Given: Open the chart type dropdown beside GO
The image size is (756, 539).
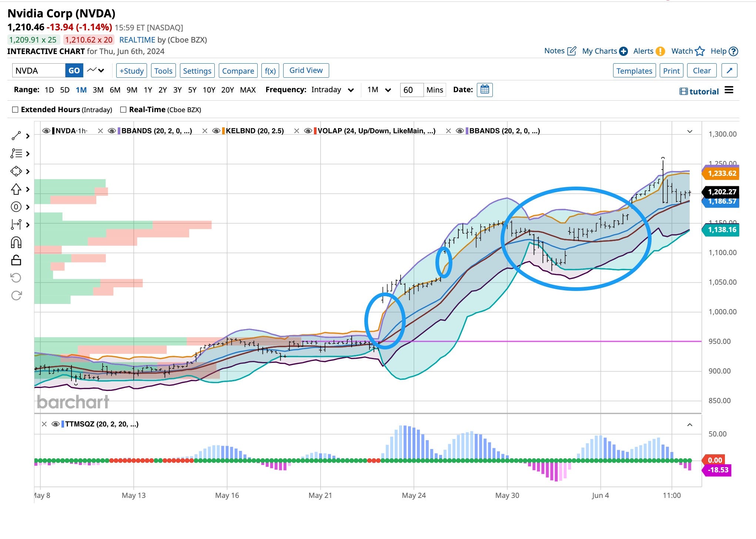Looking at the screenshot, I should [x=96, y=70].
